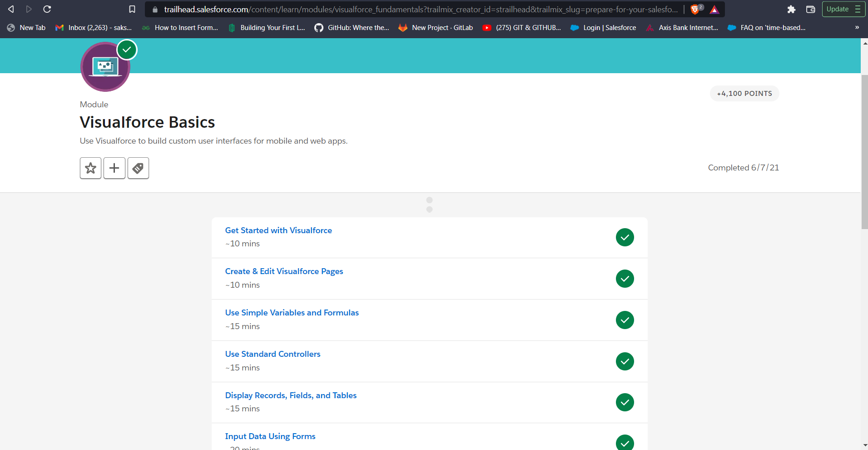This screenshot has width=868, height=450.
Task: Open the GitHub: Where the... bookmark
Action: pyautogui.click(x=352, y=28)
